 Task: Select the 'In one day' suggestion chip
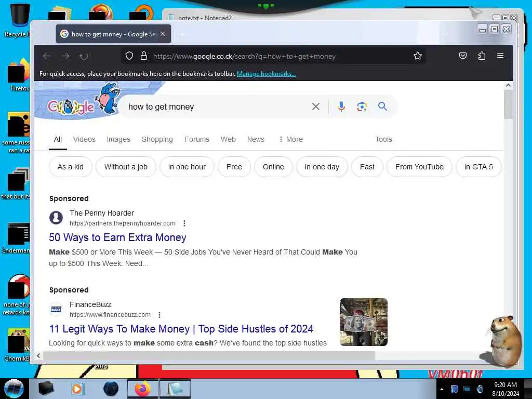point(322,167)
